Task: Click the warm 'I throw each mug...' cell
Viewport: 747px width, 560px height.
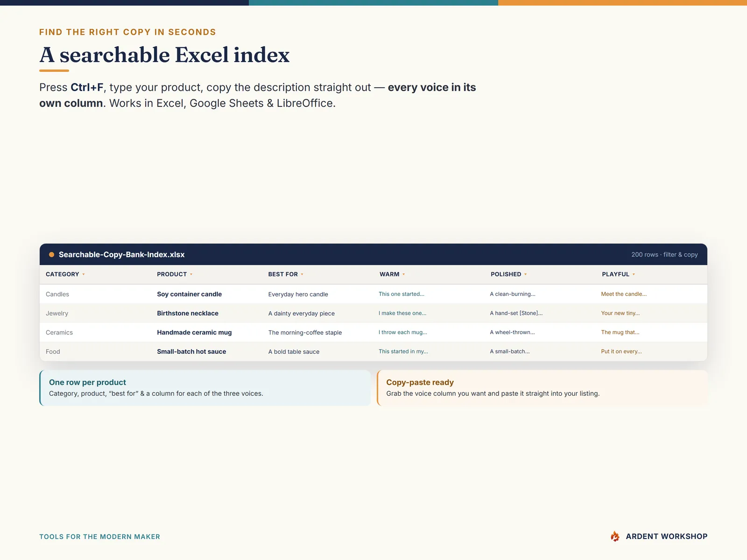Action: coord(403,332)
